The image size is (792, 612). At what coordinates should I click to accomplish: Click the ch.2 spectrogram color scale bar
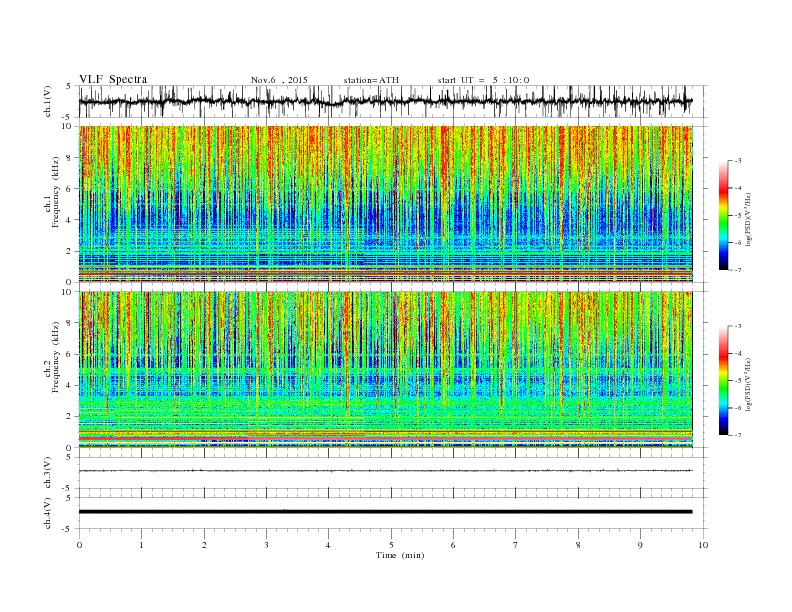(x=723, y=380)
